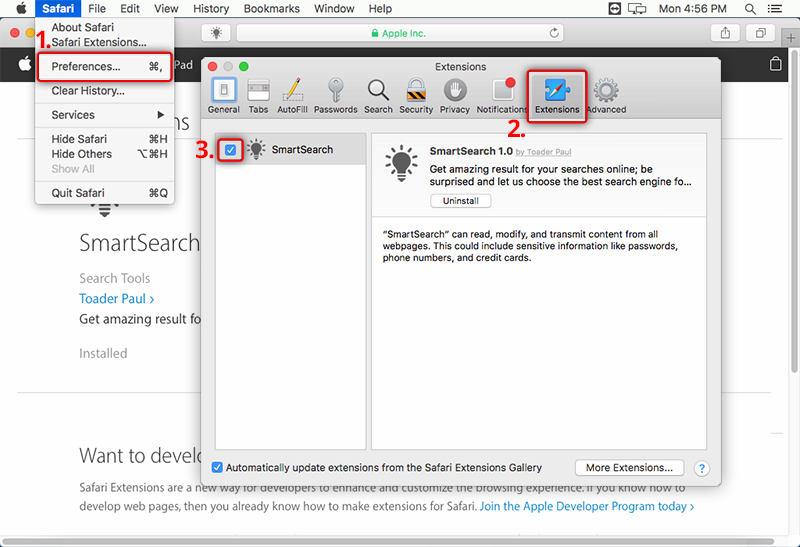Add a new tab with plus button
Viewport: 800px width, 547px height.
click(790, 38)
